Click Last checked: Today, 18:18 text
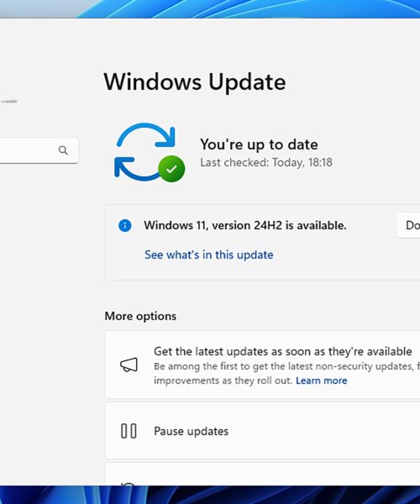Image resolution: width=420 pixels, height=504 pixels. point(266,163)
